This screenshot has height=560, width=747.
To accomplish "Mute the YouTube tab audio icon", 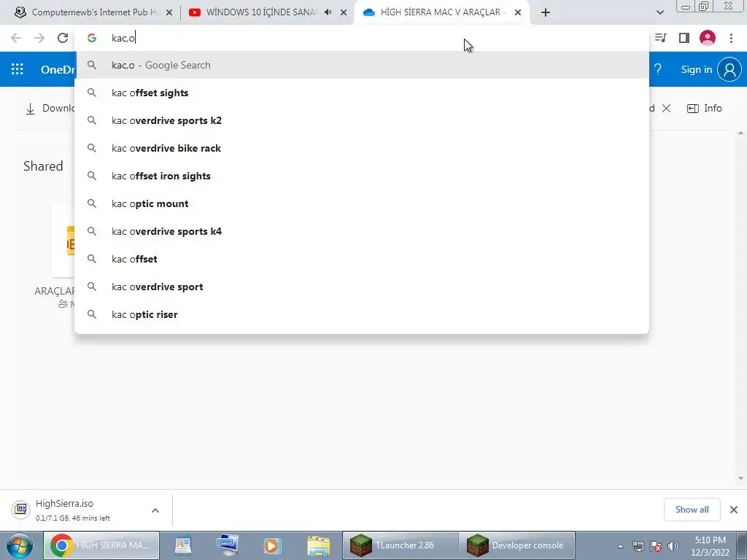I will (328, 12).
